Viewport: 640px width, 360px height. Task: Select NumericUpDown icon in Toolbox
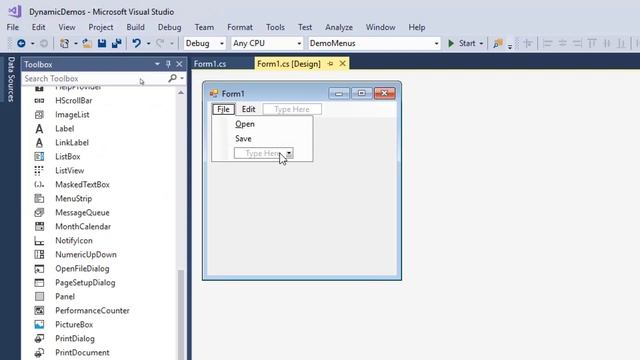pos(39,254)
